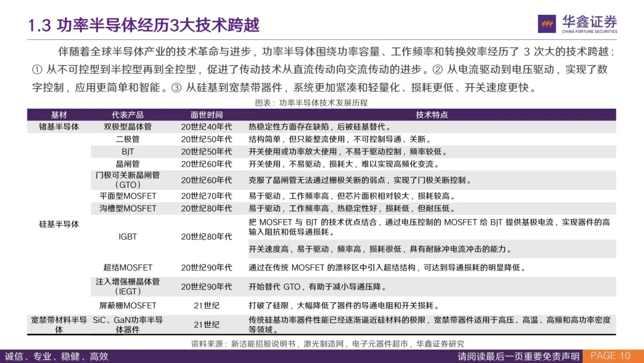
Task: Click the 双极型晶体管 product cell
Action: [x=128, y=127]
